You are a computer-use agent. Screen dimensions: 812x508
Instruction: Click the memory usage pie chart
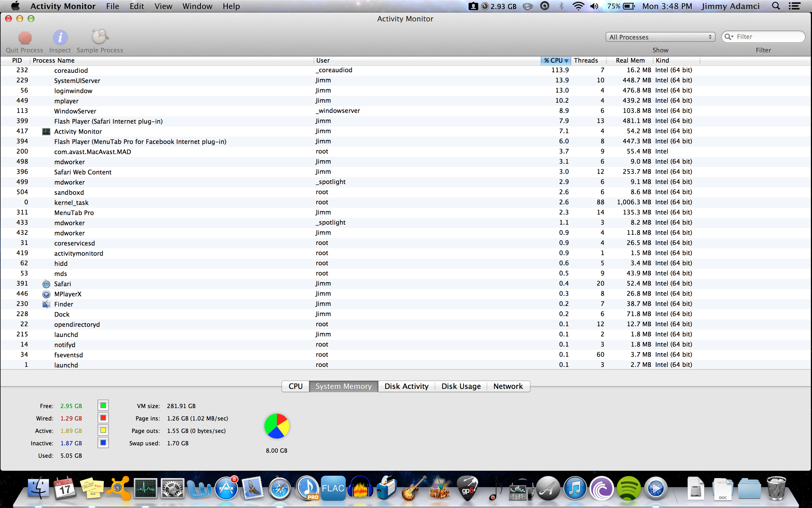click(277, 426)
